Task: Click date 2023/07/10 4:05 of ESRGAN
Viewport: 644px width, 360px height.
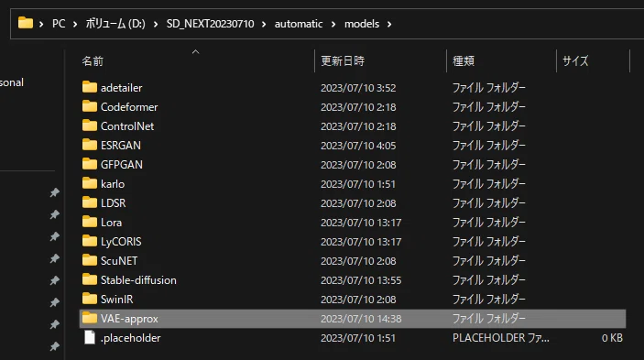Action: pos(358,146)
